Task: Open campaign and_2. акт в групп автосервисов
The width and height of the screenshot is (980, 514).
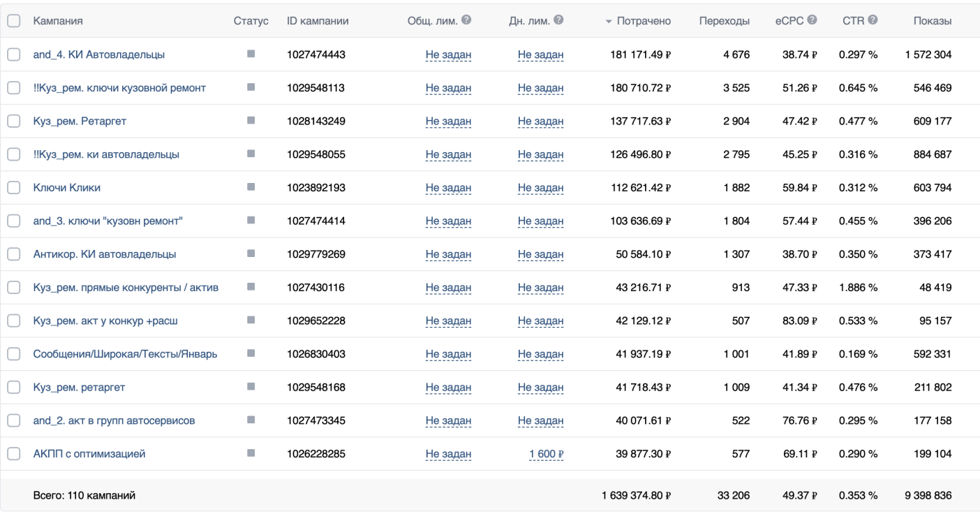Action: point(114,420)
